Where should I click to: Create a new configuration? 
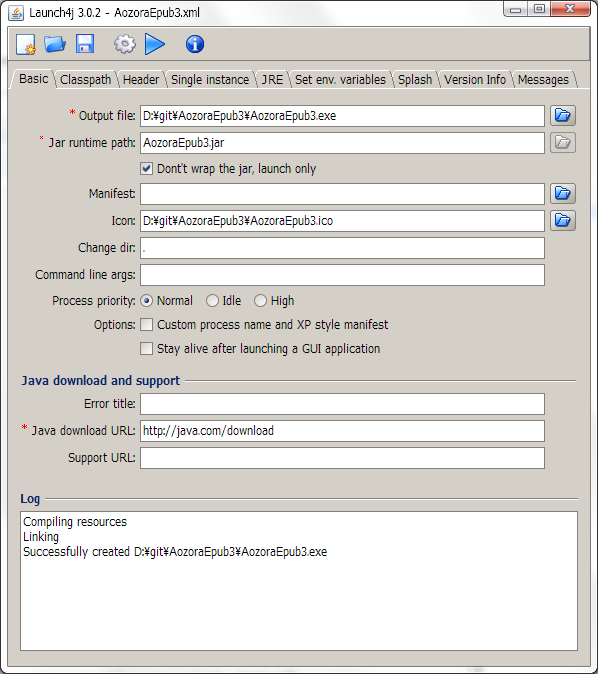point(26,44)
